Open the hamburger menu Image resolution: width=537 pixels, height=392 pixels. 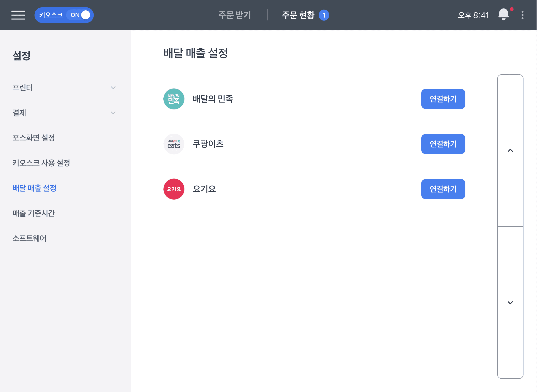click(x=18, y=15)
